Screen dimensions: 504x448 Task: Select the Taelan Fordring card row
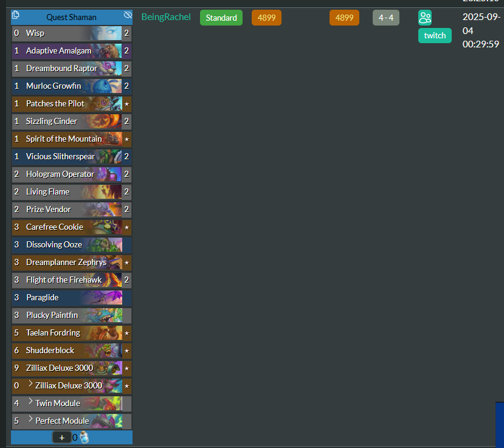tap(72, 333)
